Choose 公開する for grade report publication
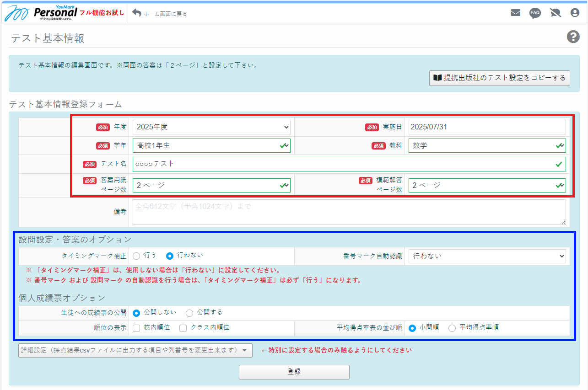Viewport: 588px width, 390px height. click(x=189, y=313)
